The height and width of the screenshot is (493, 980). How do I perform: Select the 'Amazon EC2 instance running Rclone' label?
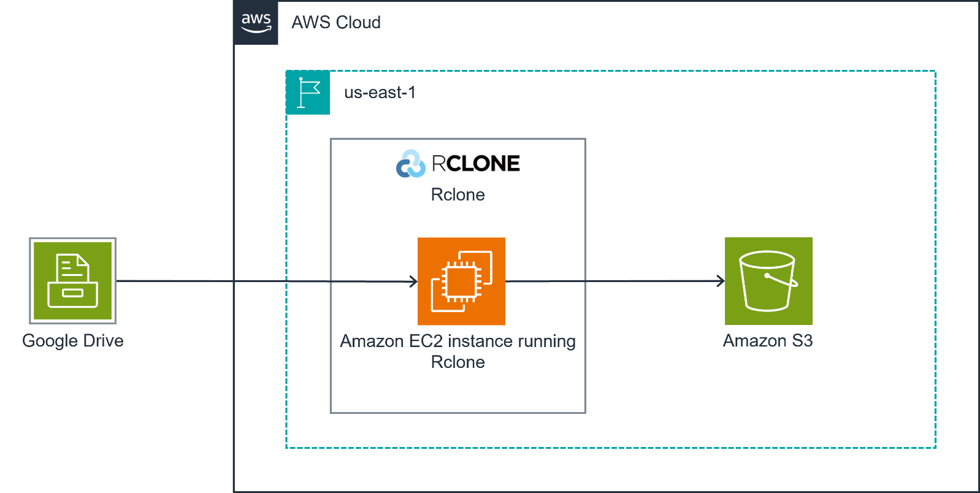(458, 351)
